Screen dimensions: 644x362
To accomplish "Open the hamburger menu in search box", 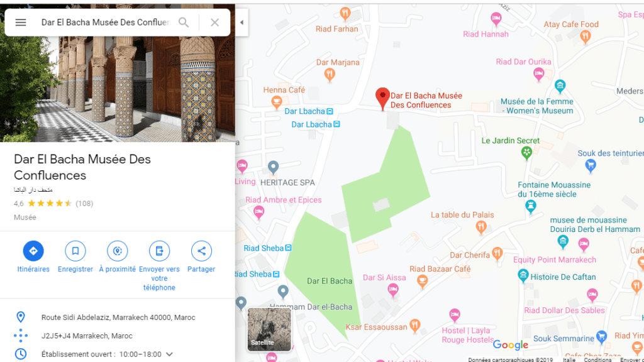I will coord(21,23).
